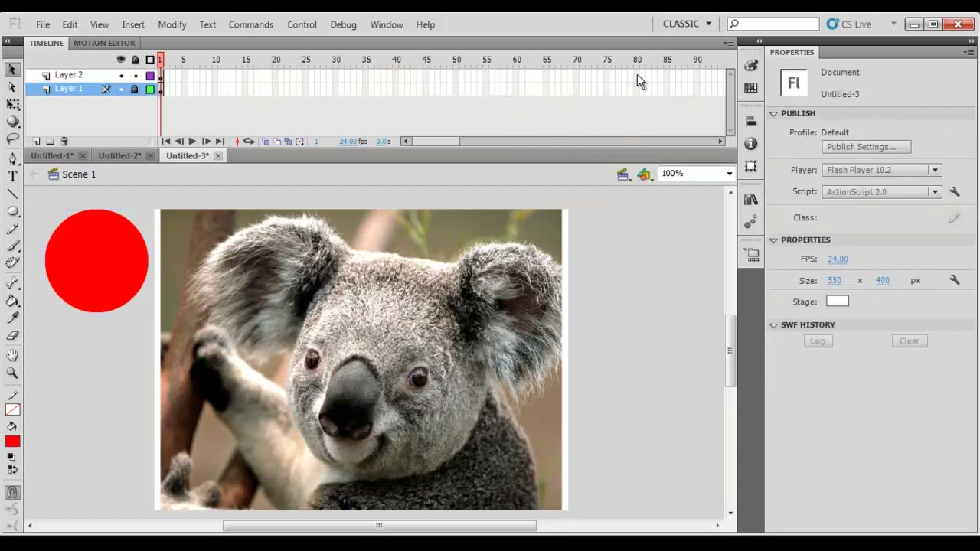
Task: Unlock Layer 1 via padlock icon
Action: tap(135, 90)
